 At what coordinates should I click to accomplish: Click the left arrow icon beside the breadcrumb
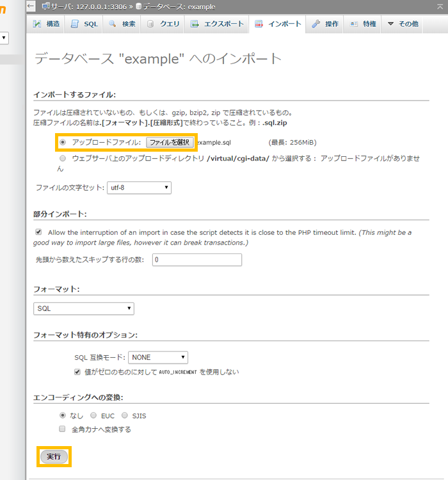31,6
